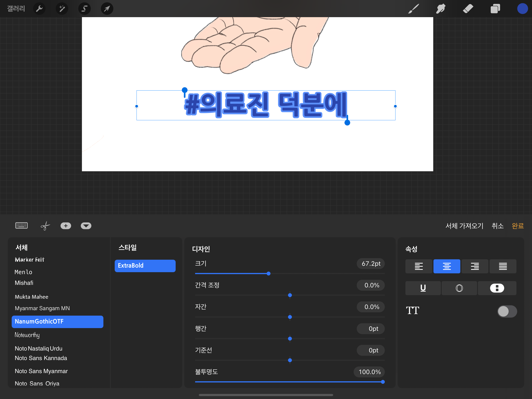Image resolution: width=532 pixels, height=399 pixels.
Task: Tap the 자간 0.0% value field
Action: click(371, 307)
